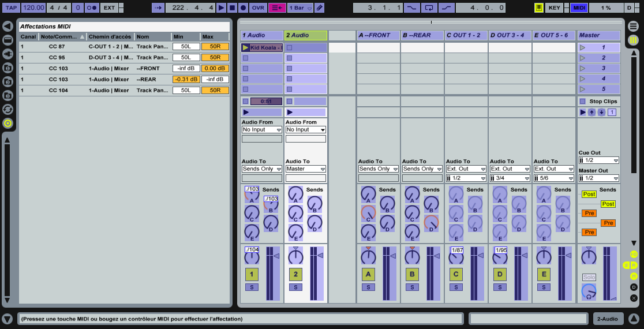
Task: Click the transport Stop button
Action: 232,8
